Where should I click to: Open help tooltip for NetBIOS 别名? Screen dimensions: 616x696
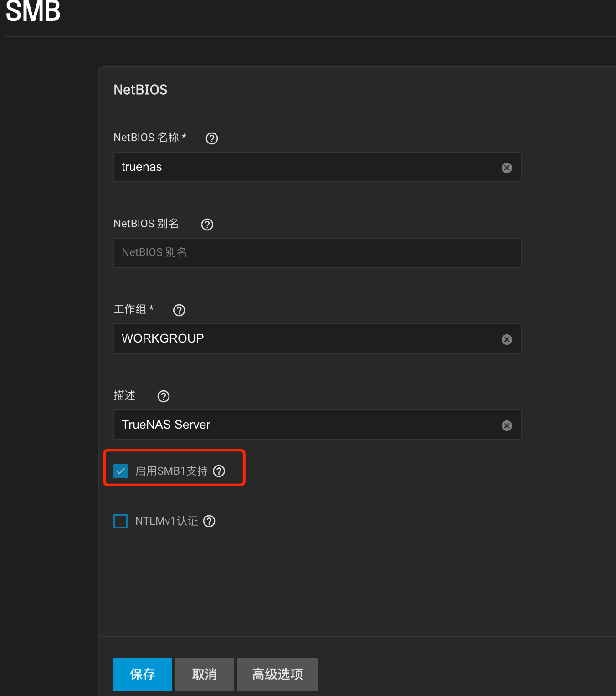coord(207,225)
